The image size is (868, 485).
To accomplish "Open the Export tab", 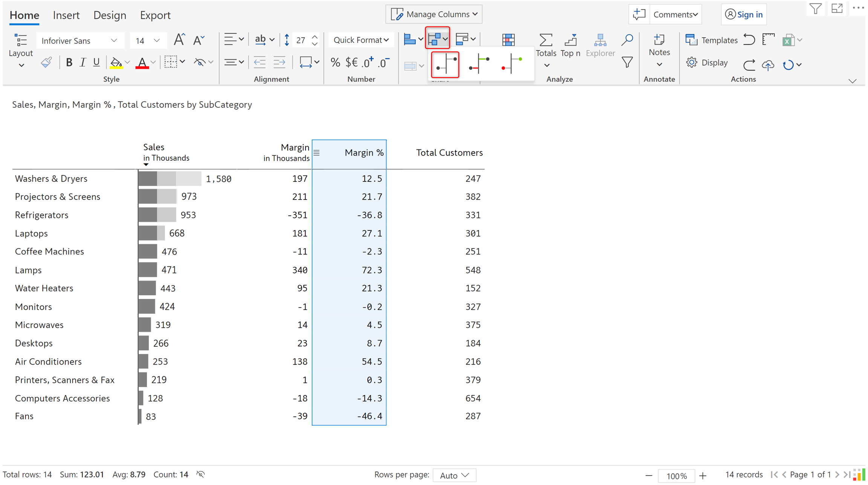I will 155,15.
